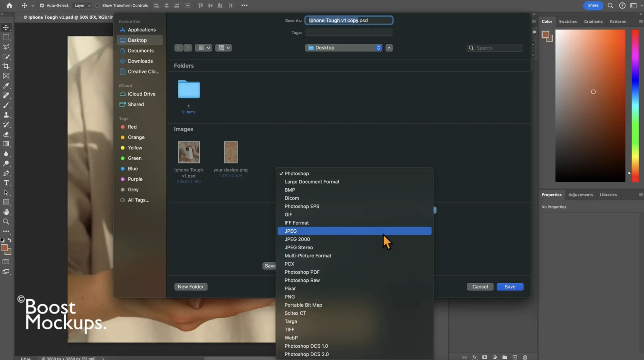Click the foreground color swatch in Color panel

(x=545, y=34)
